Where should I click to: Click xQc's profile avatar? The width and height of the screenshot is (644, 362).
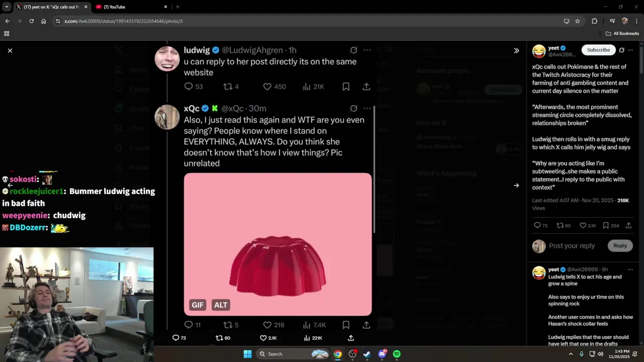coord(167,117)
